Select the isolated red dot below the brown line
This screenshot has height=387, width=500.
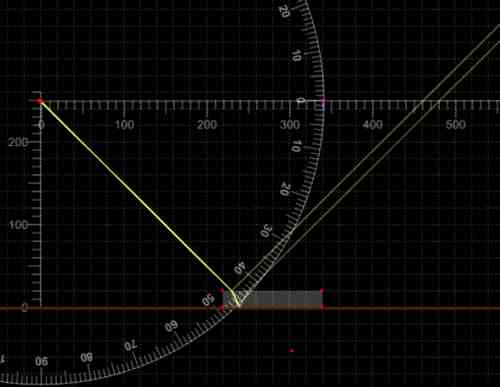click(x=292, y=350)
